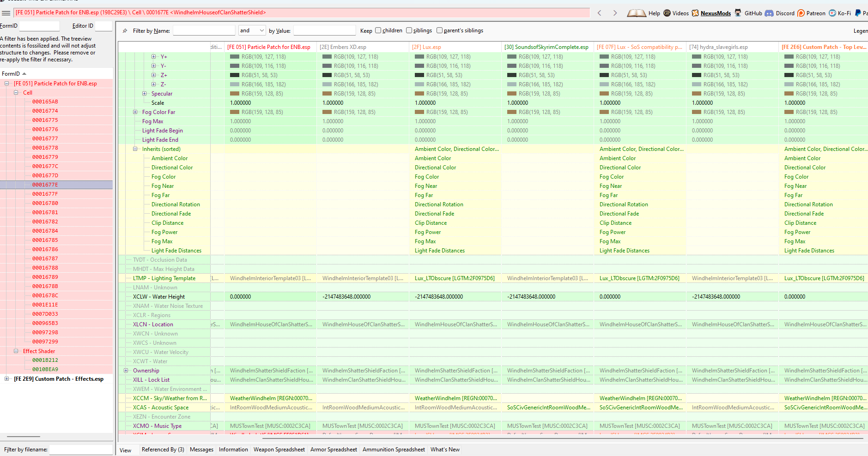This screenshot has height=456, width=868.
Task: Open the NexusMods page
Action: 716,13
